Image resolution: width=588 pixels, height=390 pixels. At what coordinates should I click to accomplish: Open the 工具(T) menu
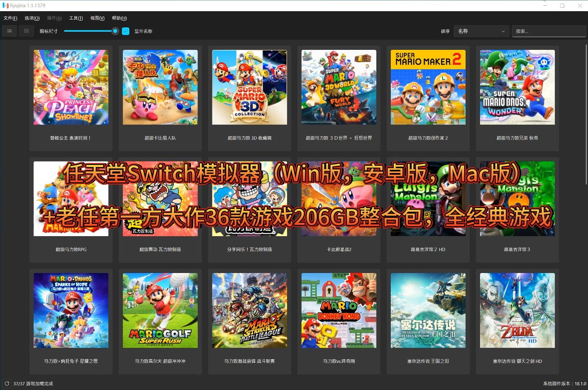pyautogui.click(x=76, y=18)
